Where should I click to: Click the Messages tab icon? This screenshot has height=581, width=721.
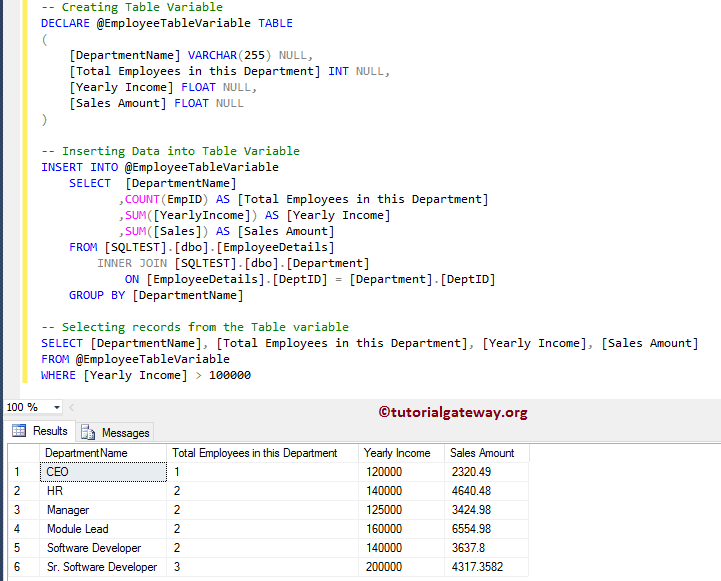pyautogui.click(x=88, y=433)
